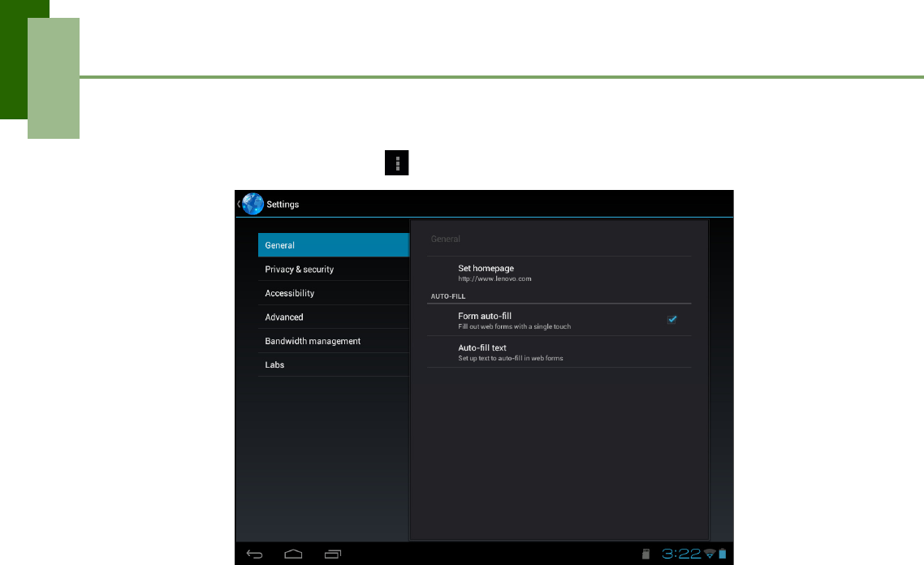The image size is (924, 565).
Task: Tap the Wi-Fi signal status icon
Action: pyautogui.click(x=710, y=554)
